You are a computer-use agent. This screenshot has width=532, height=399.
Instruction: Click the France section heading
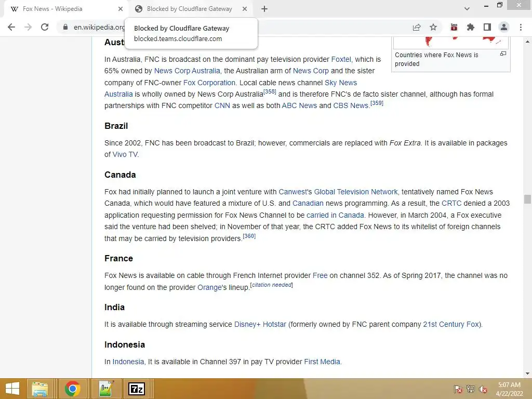118,259
